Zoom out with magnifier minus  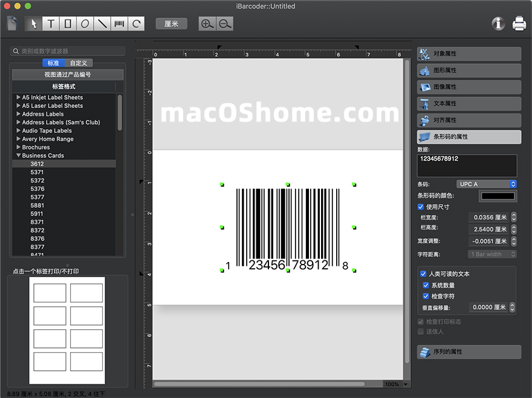point(225,24)
